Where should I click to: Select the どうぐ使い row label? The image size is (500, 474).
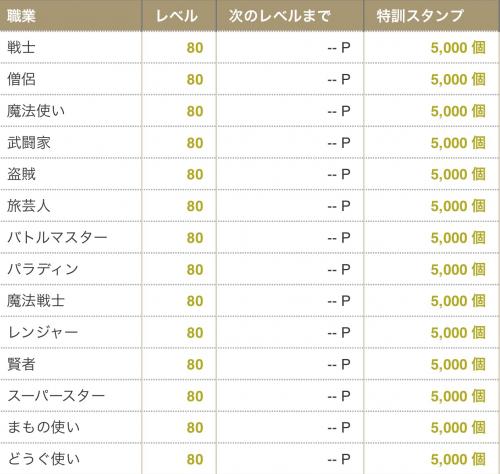coord(44,459)
